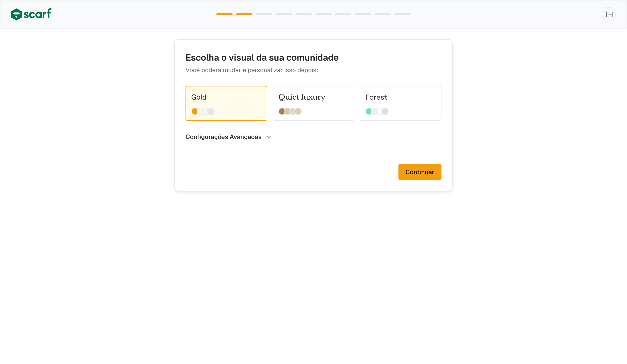The image size is (627, 364).
Task: Click the chevron next to Configurações Avançadas
Action: pyautogui.click(x=269, y=137)
